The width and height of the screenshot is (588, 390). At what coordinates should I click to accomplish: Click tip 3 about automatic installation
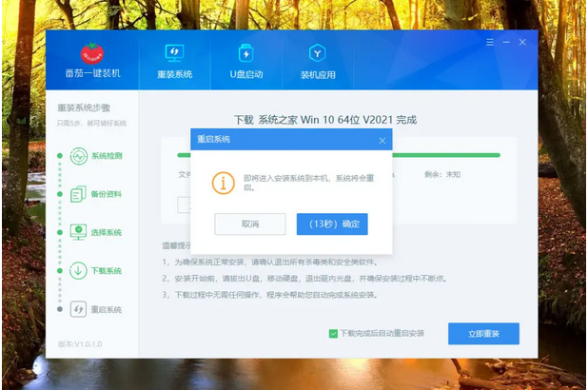tap(270, 295)
